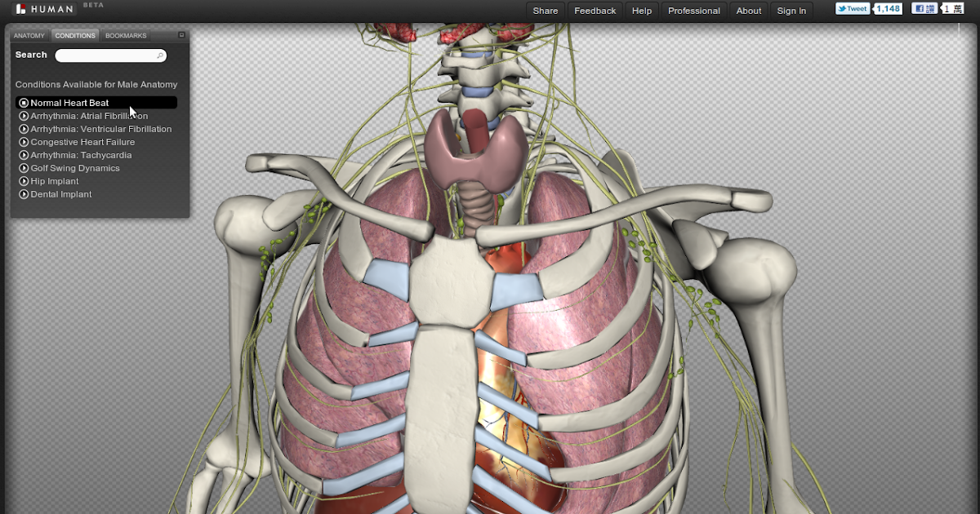Viewport: 980px width, 514px height.
Task: Open the Anatomy tab
Action: pyautogui.click(x=29, y=35)
